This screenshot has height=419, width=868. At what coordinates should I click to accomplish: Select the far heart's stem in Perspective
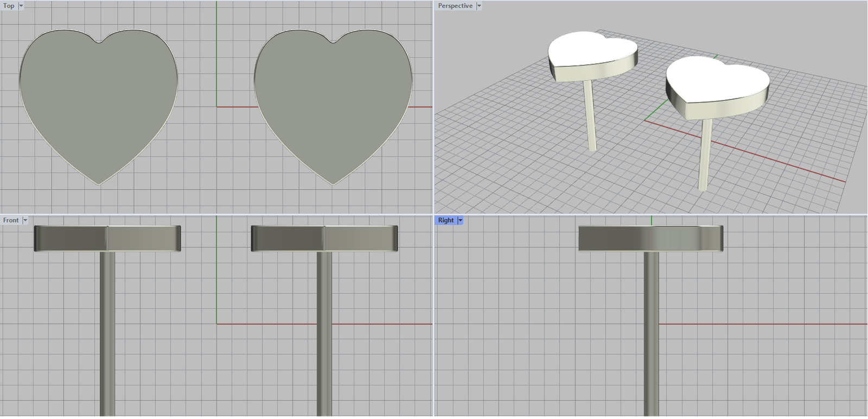click(x=589, y=117)
